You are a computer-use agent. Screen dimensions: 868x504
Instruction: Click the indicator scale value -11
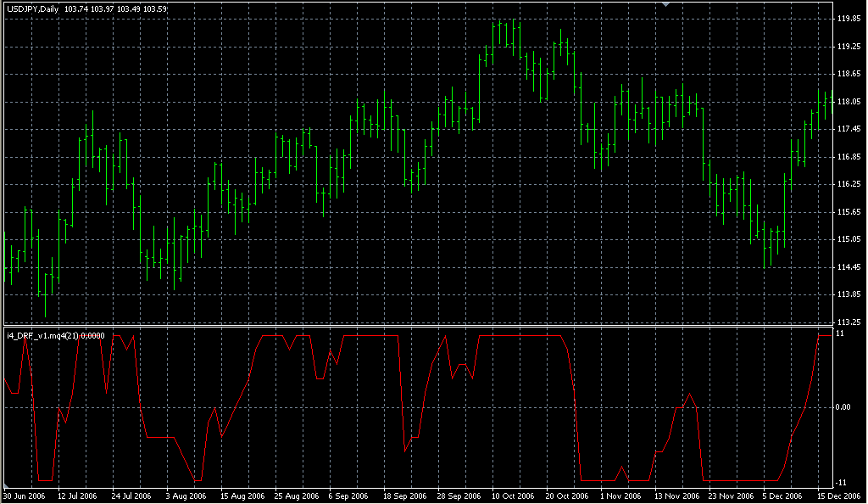tap(843, 481)
